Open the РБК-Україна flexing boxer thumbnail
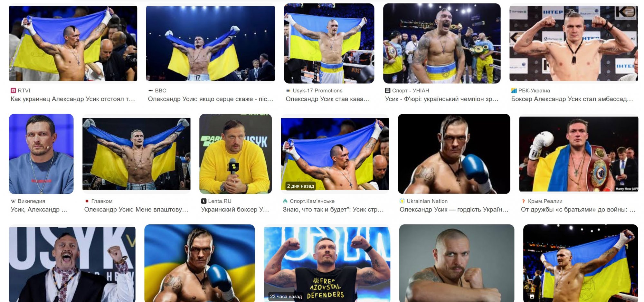 (574, 43)
